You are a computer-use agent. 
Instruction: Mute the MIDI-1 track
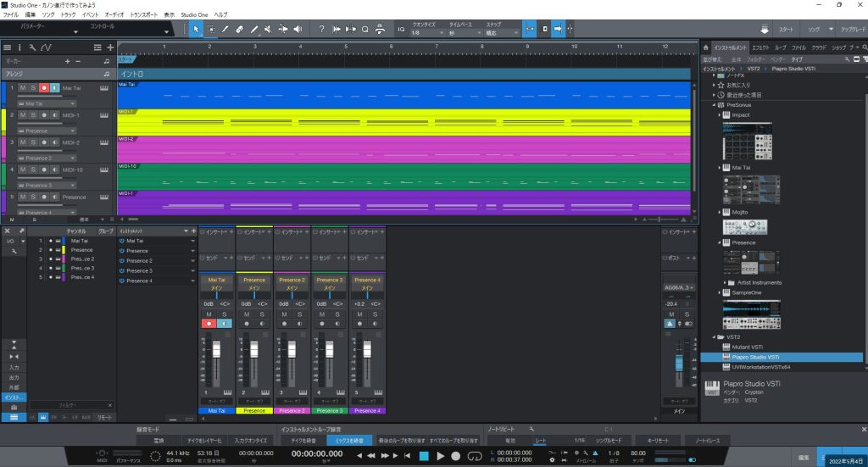[x=23, y=114]
